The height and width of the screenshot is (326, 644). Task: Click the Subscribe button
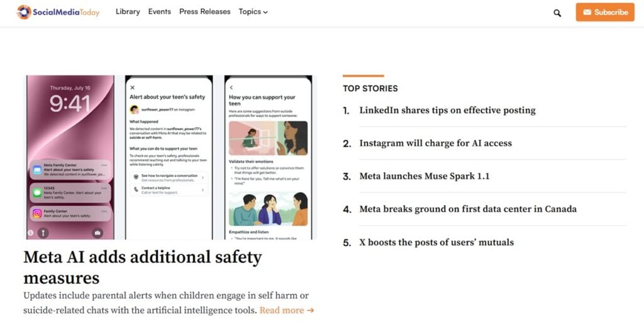(605, 13)
